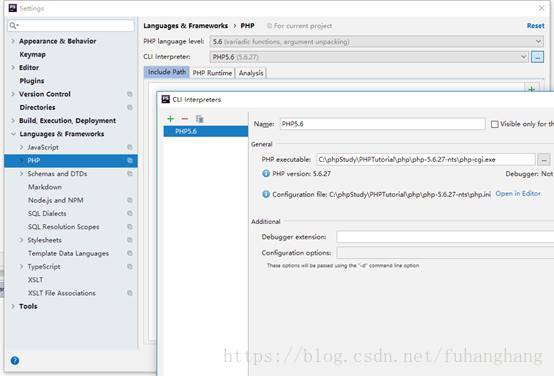Click the project-level icon beside Version Control
The image size is (554, 376).
point(130,94)
